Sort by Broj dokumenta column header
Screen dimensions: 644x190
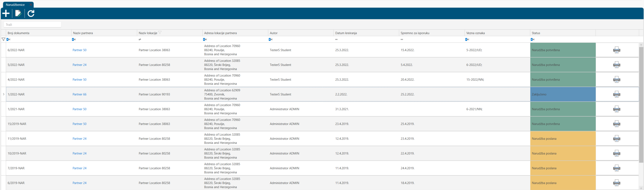coord(39,33)
